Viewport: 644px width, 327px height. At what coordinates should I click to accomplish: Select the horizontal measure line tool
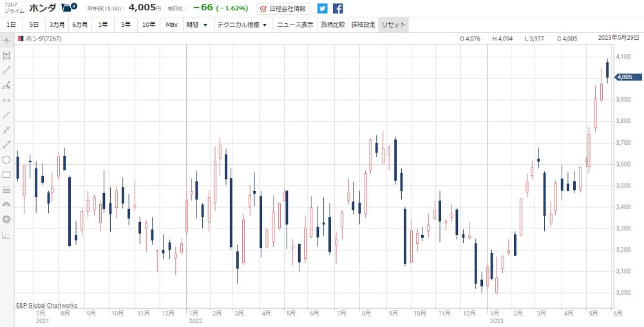[6, 100]
